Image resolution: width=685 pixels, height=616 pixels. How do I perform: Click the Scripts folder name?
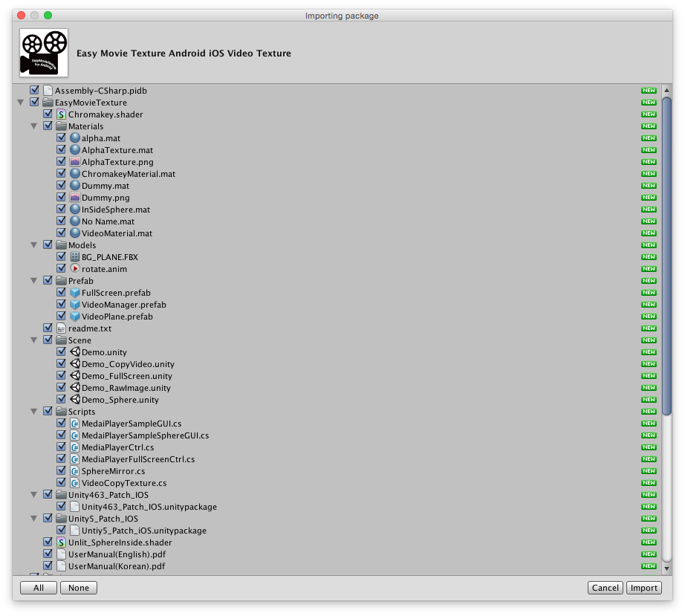[x=81, y=412]
